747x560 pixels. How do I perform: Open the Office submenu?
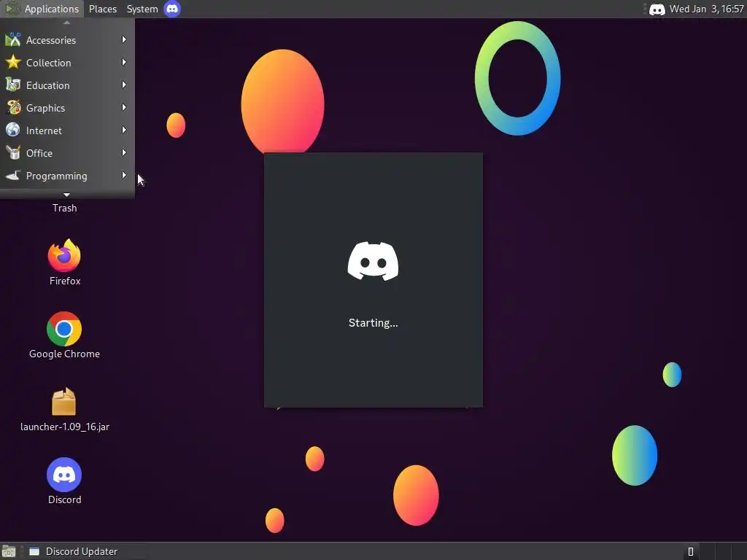click(x=66, y=153)
